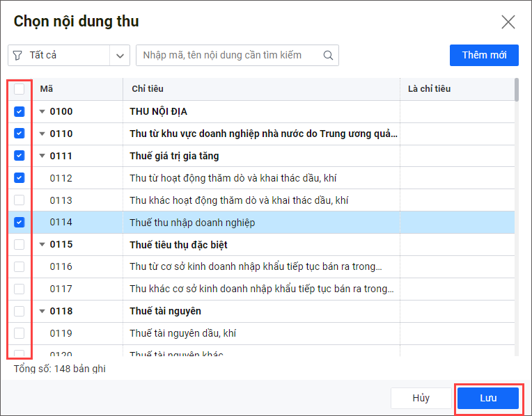Screen dimensions: 532x416
Task: Open the Tất cả filter dropdown
Action: tap(120, 55)
